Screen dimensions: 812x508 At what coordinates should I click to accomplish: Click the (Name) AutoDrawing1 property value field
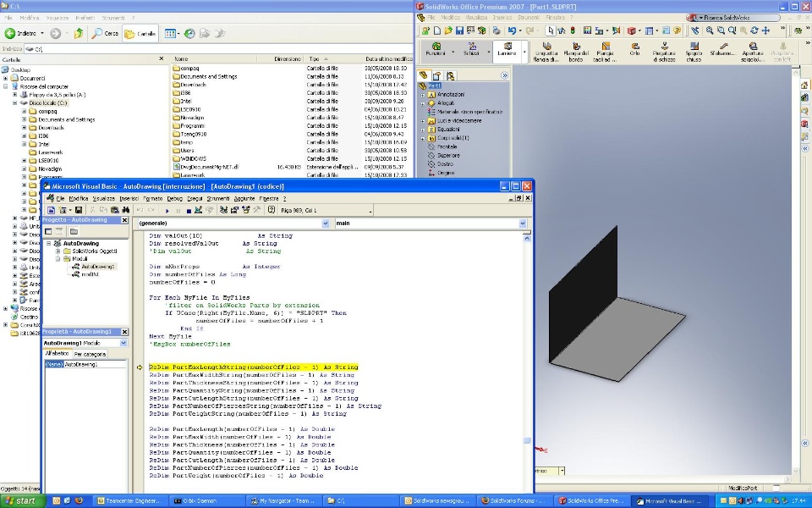tap(95, 364)
